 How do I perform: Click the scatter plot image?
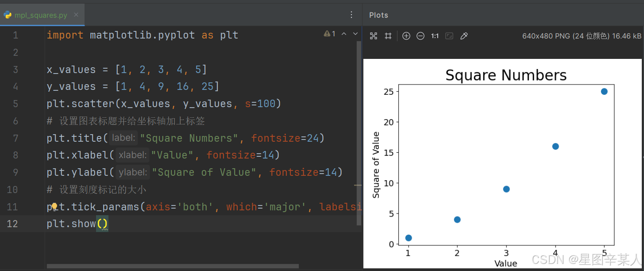502,163
